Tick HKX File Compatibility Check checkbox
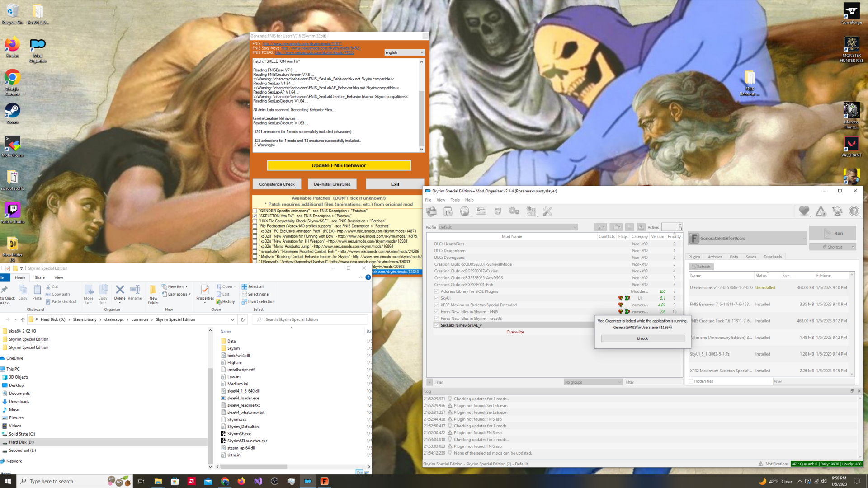The image size is (868, 488). (255, 221)
